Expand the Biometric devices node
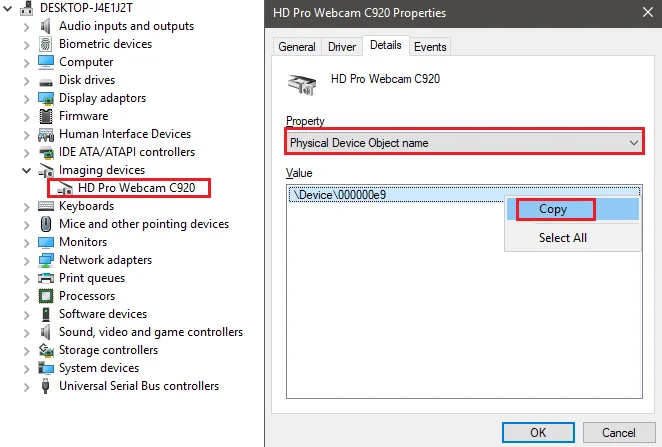Image resolution: width=662 pixels, height=447 pixels. [27, 45]
